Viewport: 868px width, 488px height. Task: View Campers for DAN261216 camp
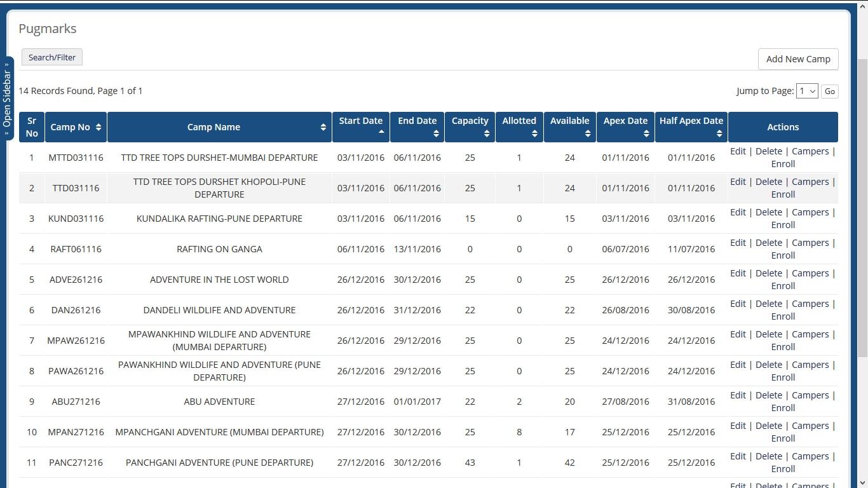click(810, 304)
